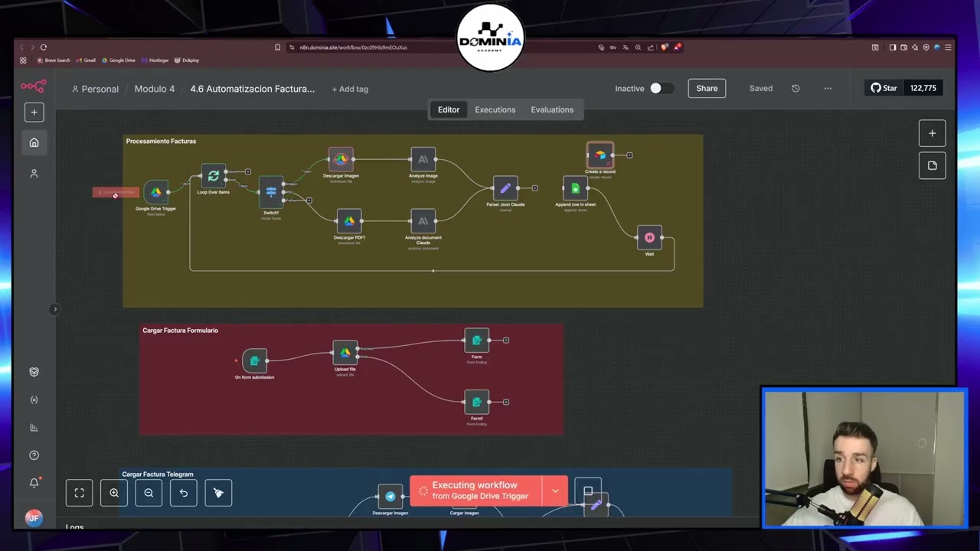Open the Dokploy bookmark

click(187, 60)
